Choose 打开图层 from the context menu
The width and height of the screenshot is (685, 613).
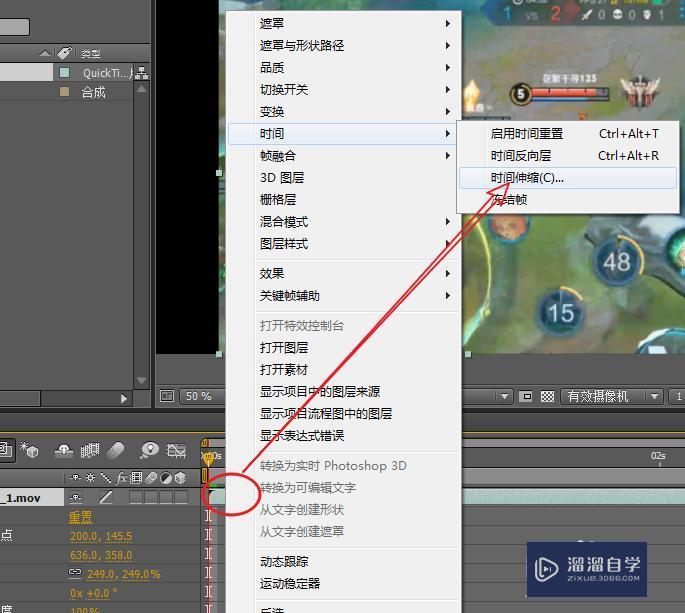(343, 347)
